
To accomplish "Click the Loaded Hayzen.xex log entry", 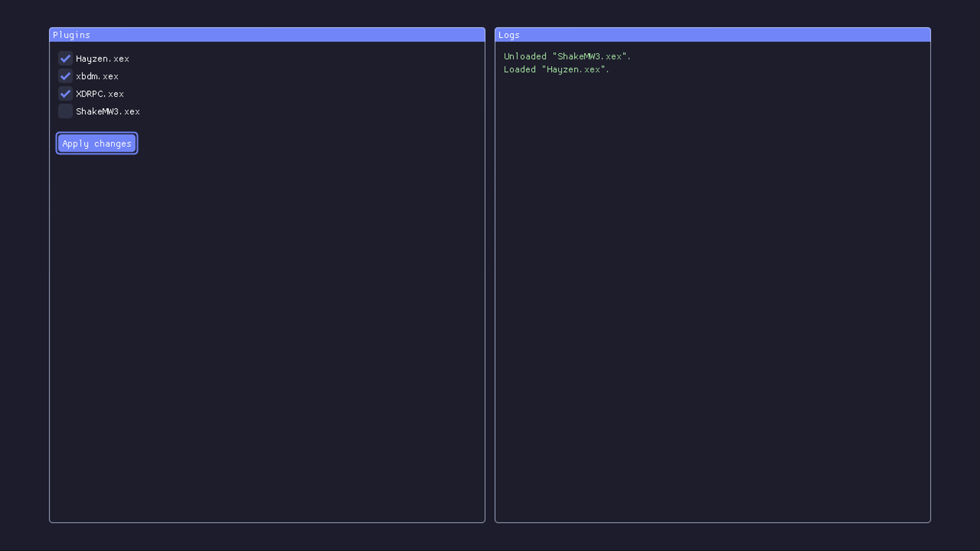I will (556, 69).
